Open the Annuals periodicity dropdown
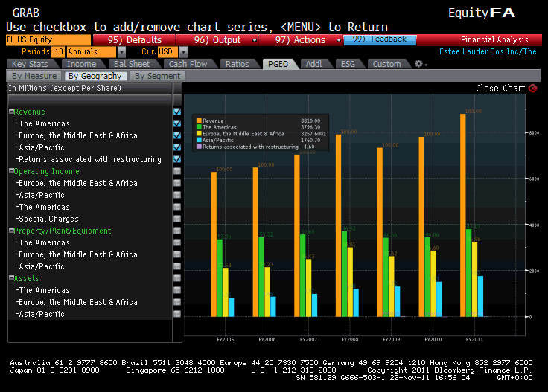The image size is (548, 392). [x=121, y=52]
